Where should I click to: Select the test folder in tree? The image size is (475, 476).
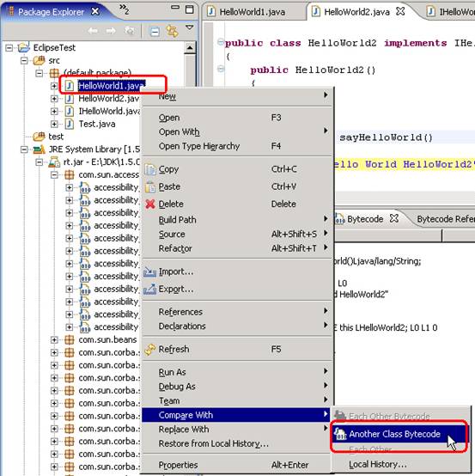click(x=56, y=137)
